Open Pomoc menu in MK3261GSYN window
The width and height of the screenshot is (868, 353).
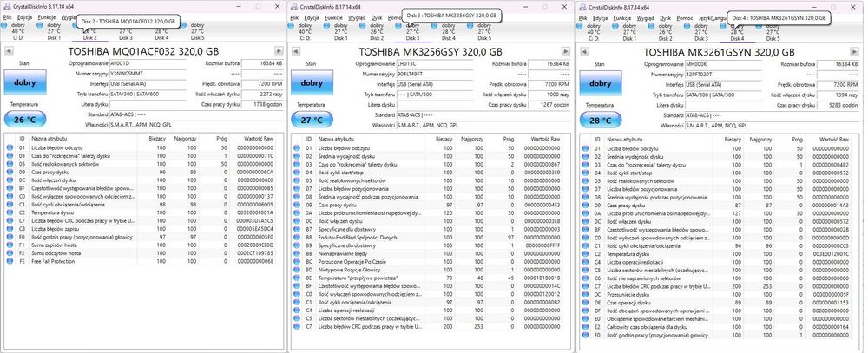point(685,17)
